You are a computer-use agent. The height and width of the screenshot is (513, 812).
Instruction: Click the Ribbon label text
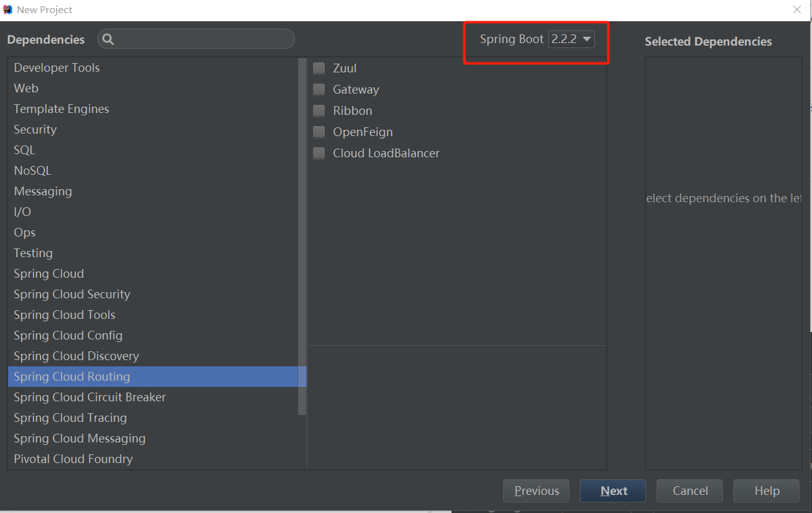[x=352, y=110]
